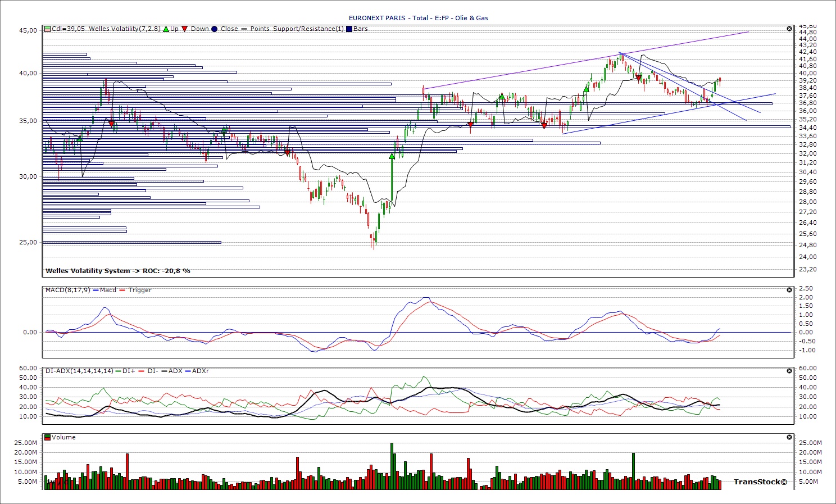The image size is (836, 504).
Task: Click the blue Close circle legend icon
Action: click(x=214, y=29)
